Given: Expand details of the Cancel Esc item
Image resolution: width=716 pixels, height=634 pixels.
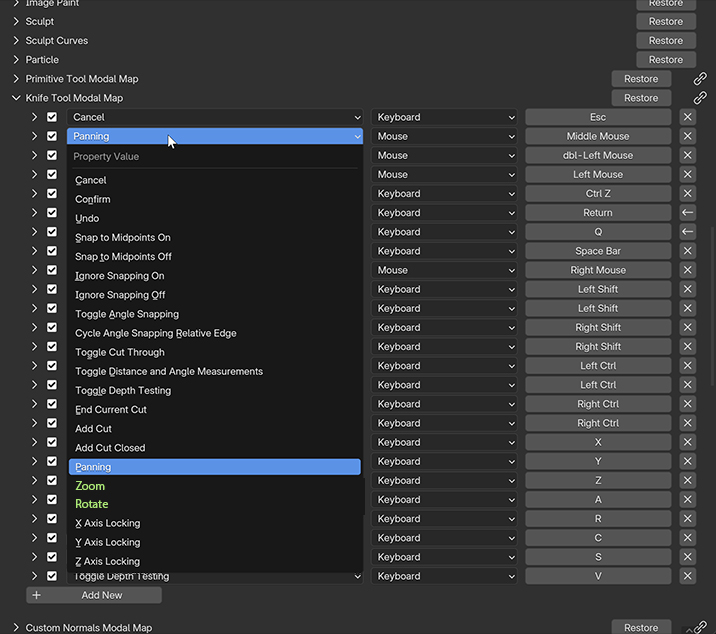Looking at the screenshot, I should (x=34, y=117).
